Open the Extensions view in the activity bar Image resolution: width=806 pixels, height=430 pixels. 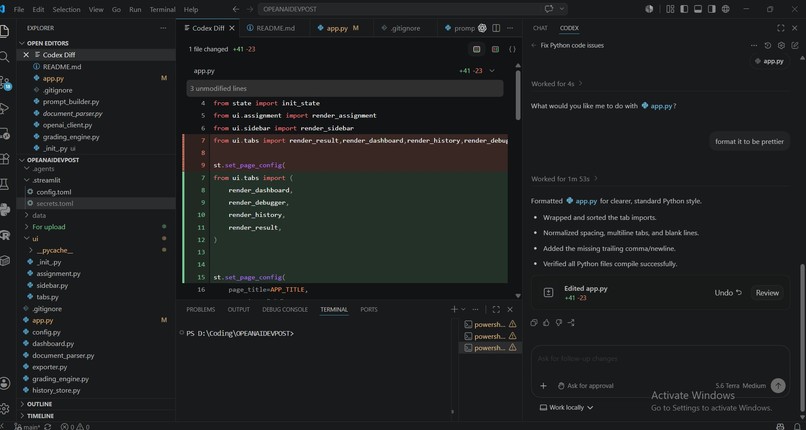4,159
